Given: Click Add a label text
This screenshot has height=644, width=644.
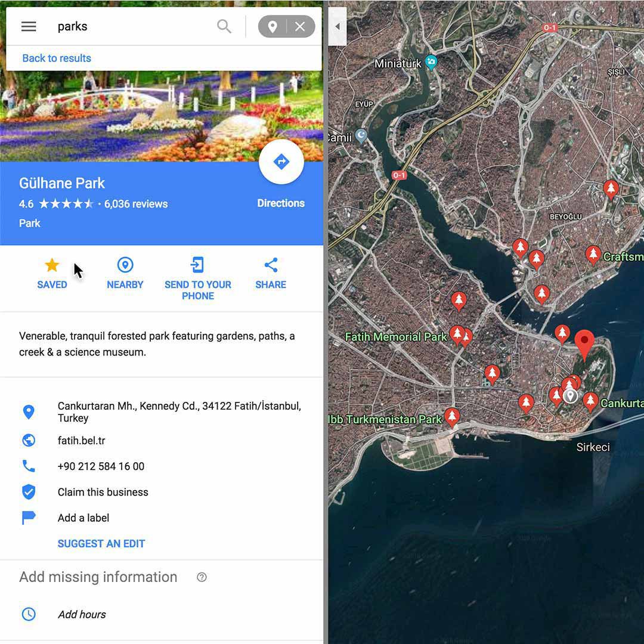Looking at the screenshot, I should point(83,518).
